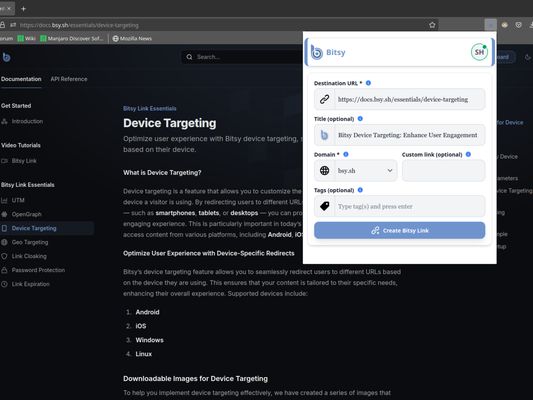Click the Create Bitsy Link button

(x=399, y=230)
